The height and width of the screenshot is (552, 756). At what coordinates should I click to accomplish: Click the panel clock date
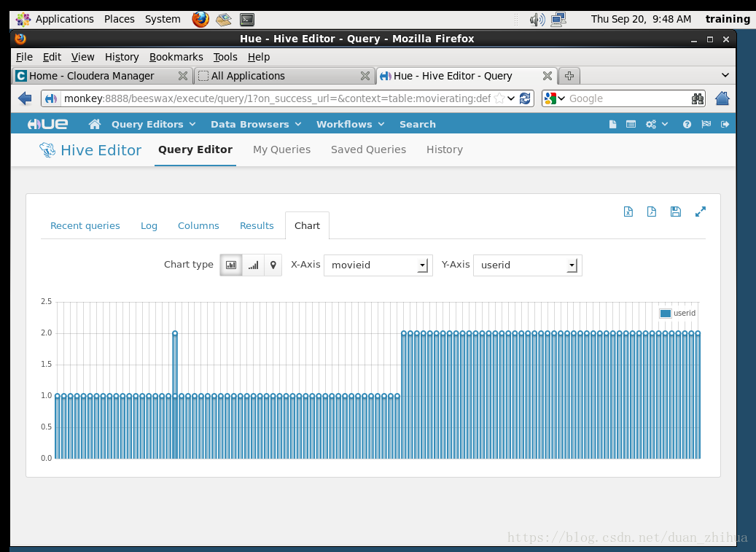coord(641,19)
